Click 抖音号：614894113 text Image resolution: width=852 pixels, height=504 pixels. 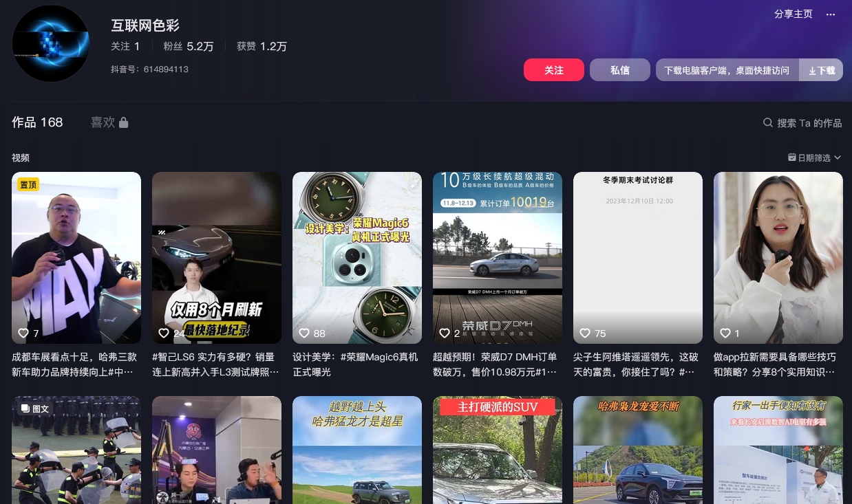click(149, 69)
